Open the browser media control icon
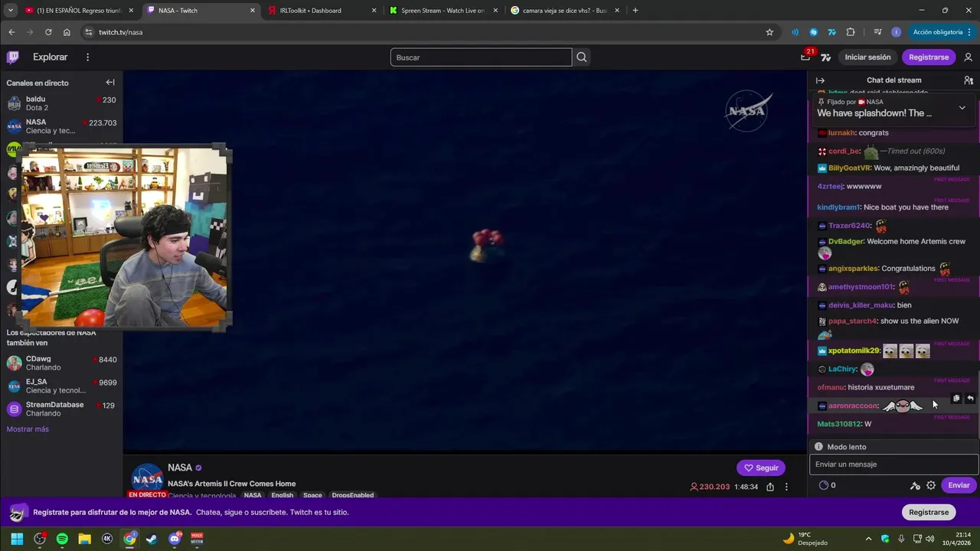 877,32
